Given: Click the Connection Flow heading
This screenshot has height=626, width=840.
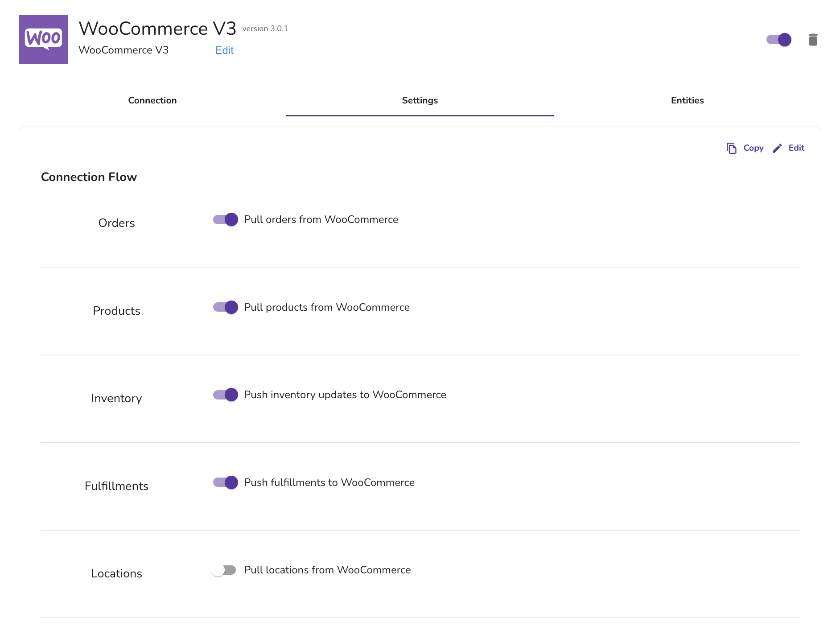Looking at the screenshot, I should [x=89, y=177].
